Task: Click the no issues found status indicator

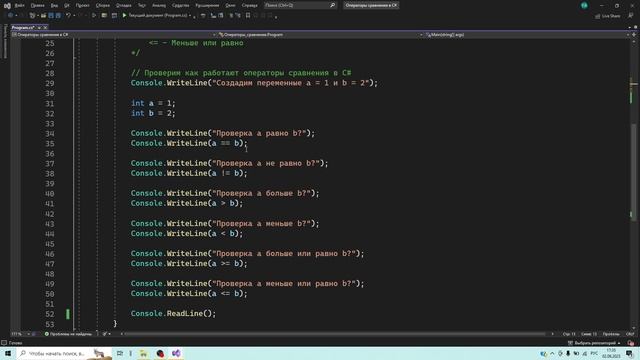Action: coord(68,334)
